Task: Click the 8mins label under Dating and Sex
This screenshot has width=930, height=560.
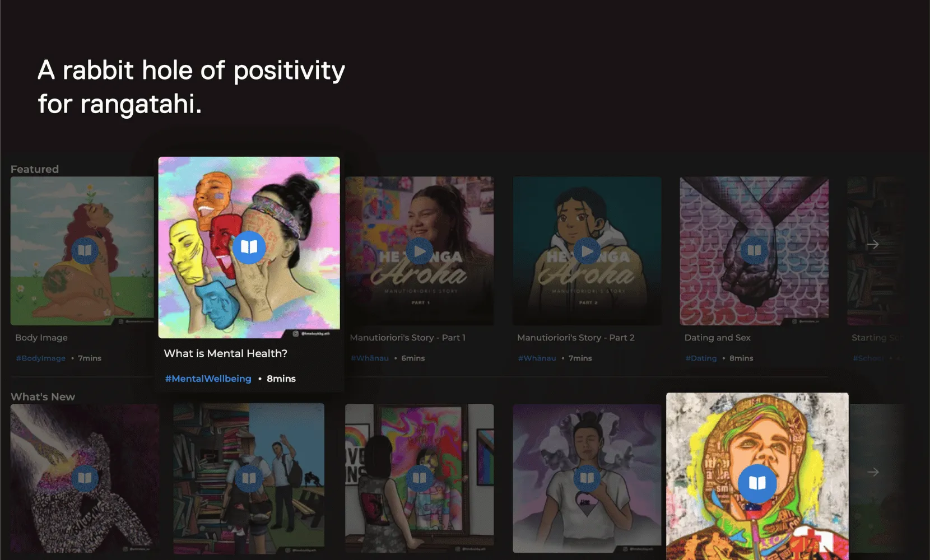Action: click(x=741, y=358)
